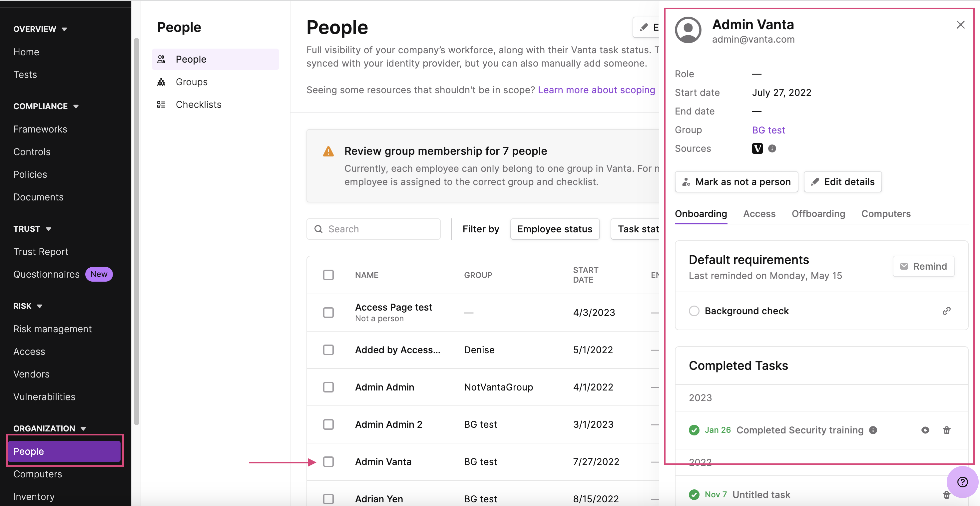Toggle the Background check radio circle
This screenshot has width=980, height=506.
[x=694, y=311]
